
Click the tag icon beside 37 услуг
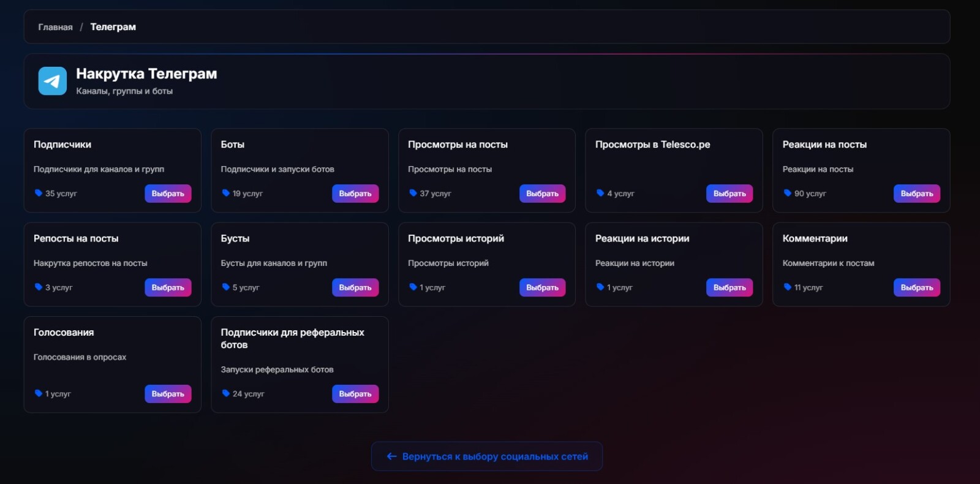(x=413, y=193)
